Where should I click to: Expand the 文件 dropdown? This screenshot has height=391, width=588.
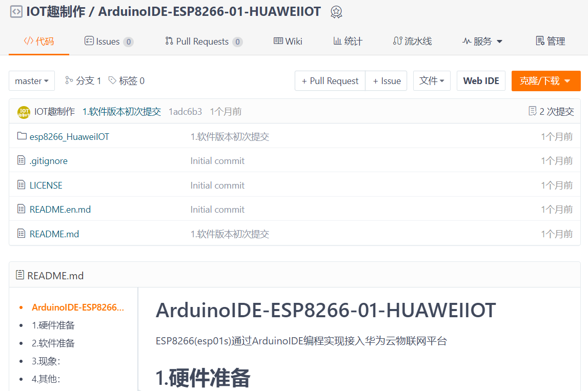tap(432, 80)
